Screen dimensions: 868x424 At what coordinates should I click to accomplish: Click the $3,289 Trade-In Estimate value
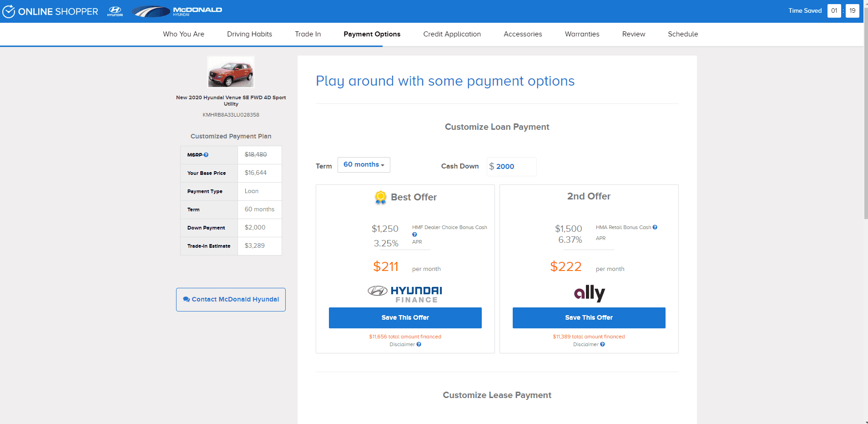click(x=255, y=246)
